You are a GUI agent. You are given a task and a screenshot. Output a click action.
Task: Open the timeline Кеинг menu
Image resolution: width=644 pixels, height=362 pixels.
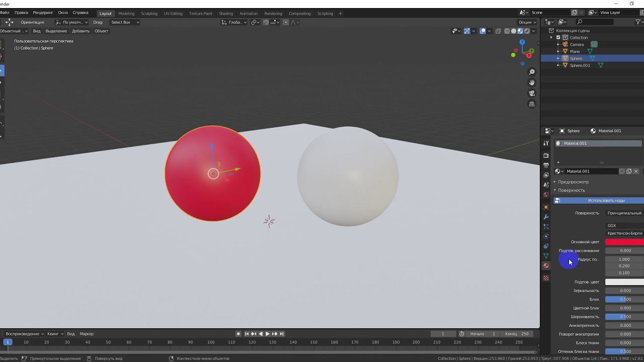coord(55,334)
